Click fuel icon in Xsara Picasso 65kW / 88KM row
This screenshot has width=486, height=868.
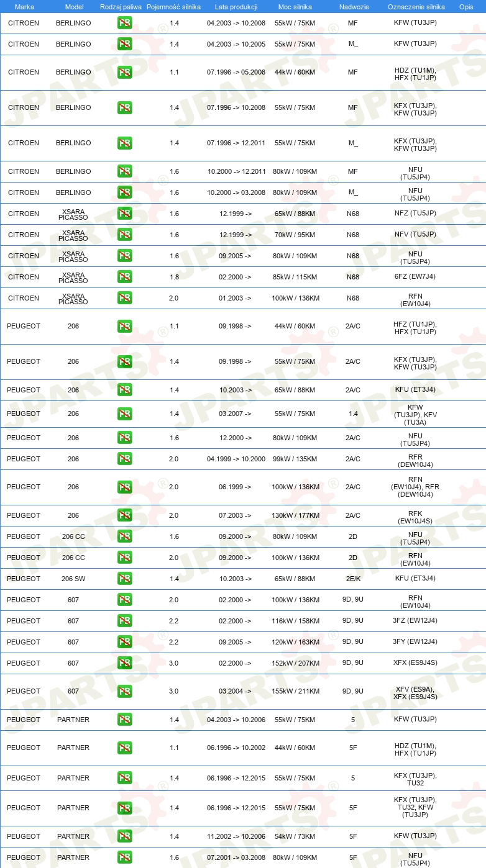[124, 214]
